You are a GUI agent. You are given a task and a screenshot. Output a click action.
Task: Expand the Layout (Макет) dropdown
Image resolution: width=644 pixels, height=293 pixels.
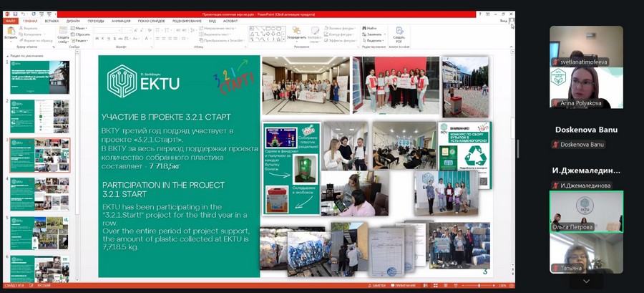[x=81, y=28]
